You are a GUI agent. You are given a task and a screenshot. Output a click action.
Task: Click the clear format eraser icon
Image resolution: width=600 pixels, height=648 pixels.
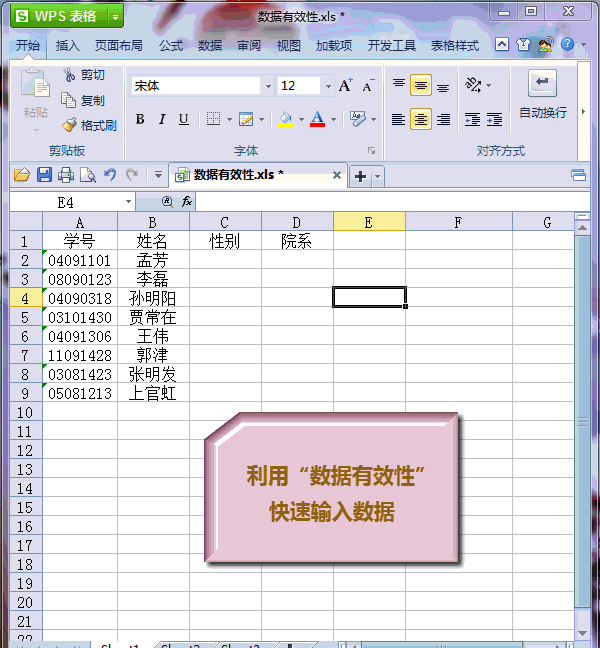coord(358,119)
